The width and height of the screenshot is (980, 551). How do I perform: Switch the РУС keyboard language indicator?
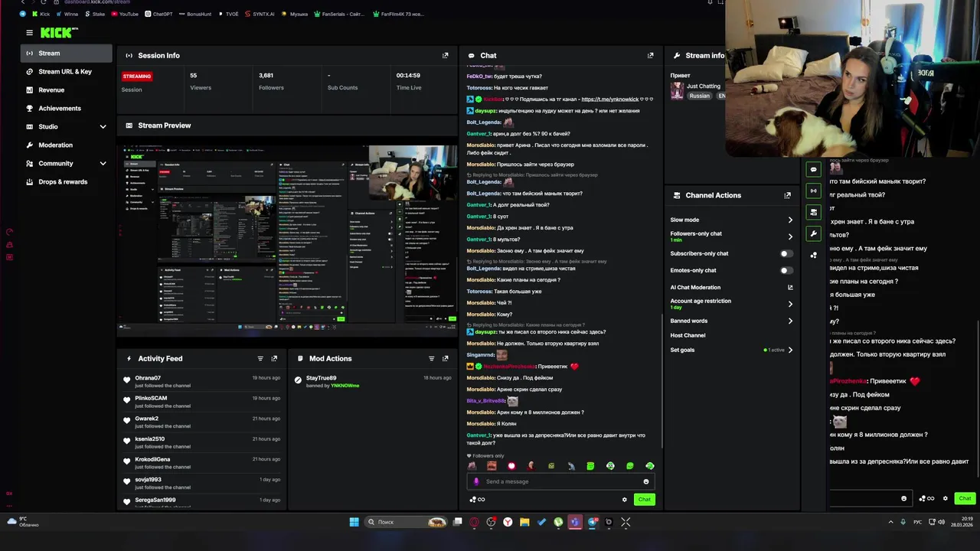pyautogui.click(x=917, y=522)
